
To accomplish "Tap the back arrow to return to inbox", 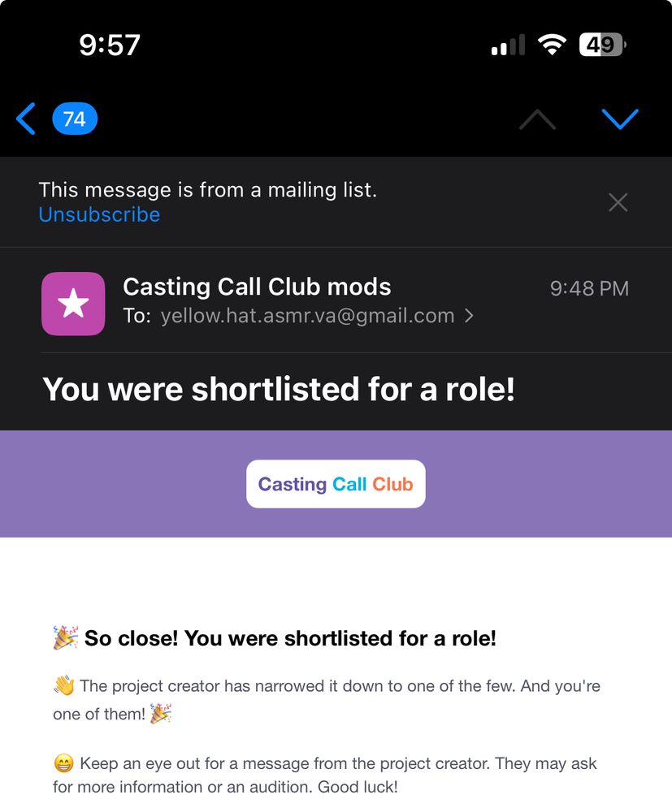I will tap(26, 119).
